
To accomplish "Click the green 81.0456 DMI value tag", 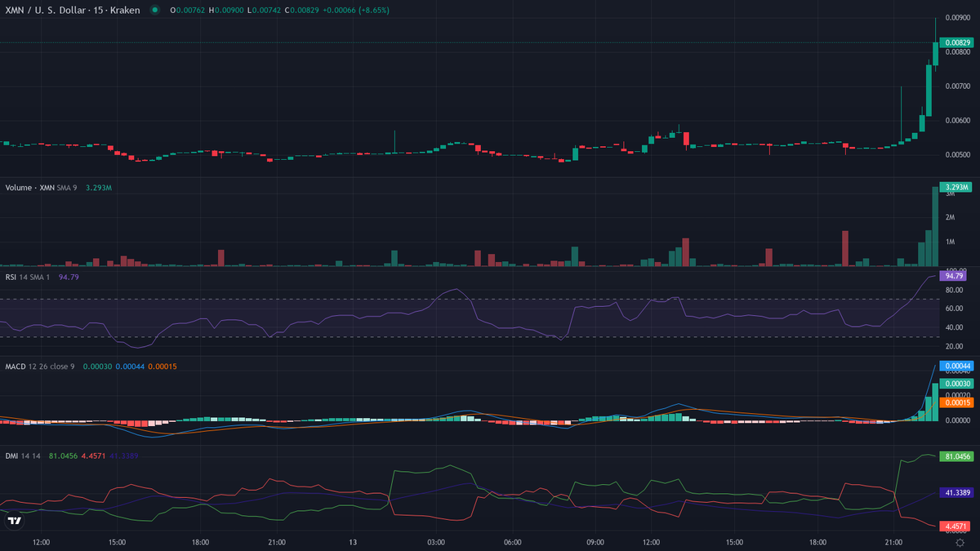I will [x=957, y=456].
